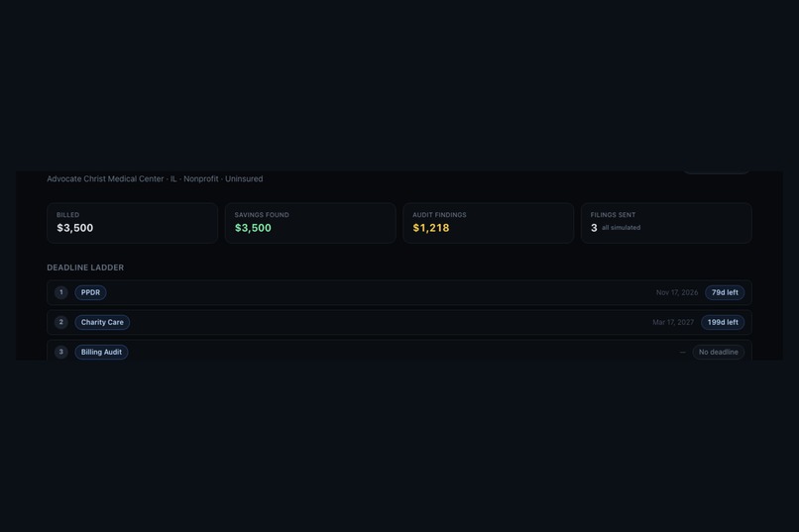Screen dimensions: 799x532
Task: Click the 199d left badge
Action: (x=723, y=322)
